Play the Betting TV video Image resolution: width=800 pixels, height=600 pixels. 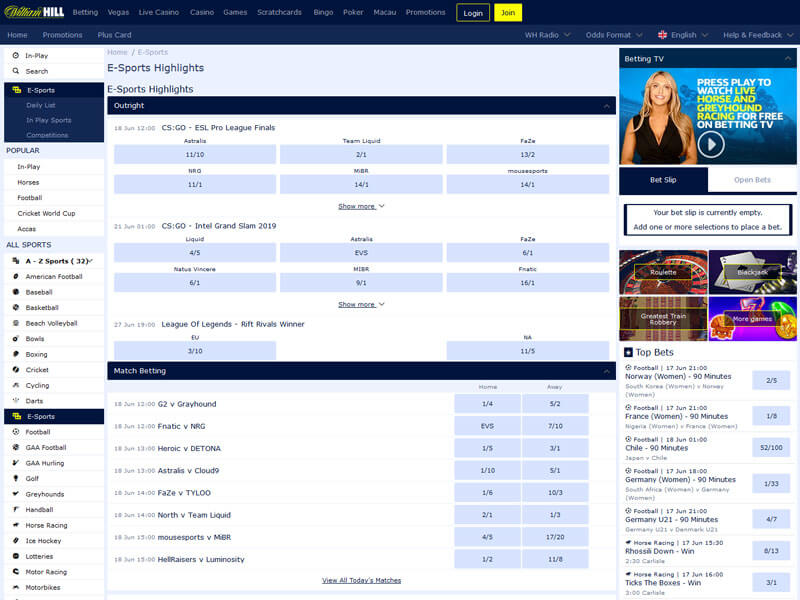(711, 144)
